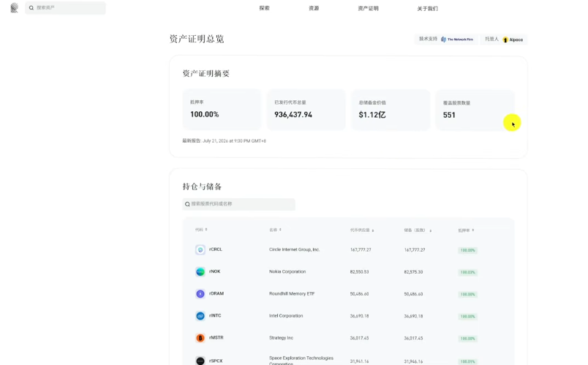The height and width of the screenshot is (365, 588).
Task: Open the rNOK ticker link
Action: (215, 271)
